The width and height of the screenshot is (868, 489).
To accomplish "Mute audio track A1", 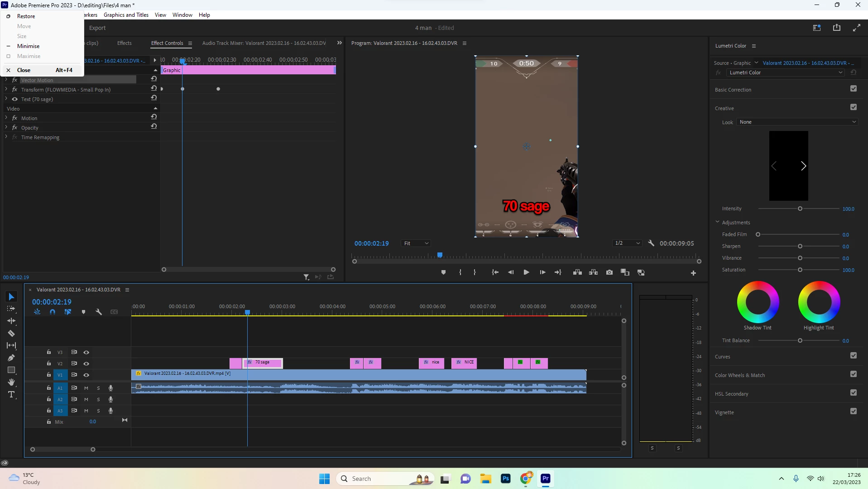I will [x=86, y=388].
